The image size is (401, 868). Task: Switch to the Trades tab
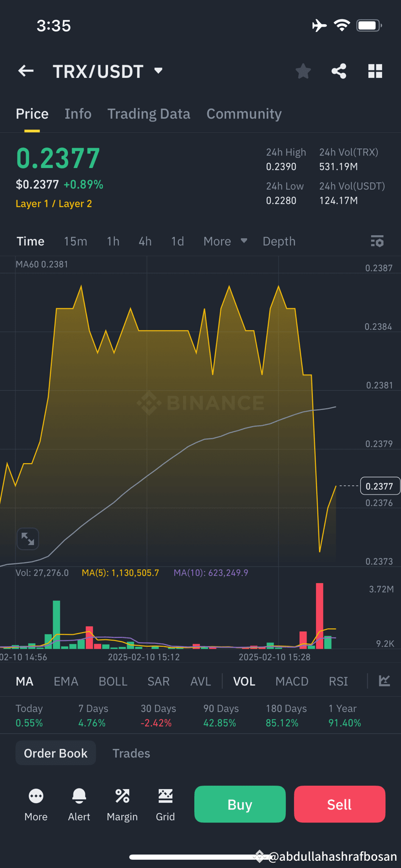point(131,753)
